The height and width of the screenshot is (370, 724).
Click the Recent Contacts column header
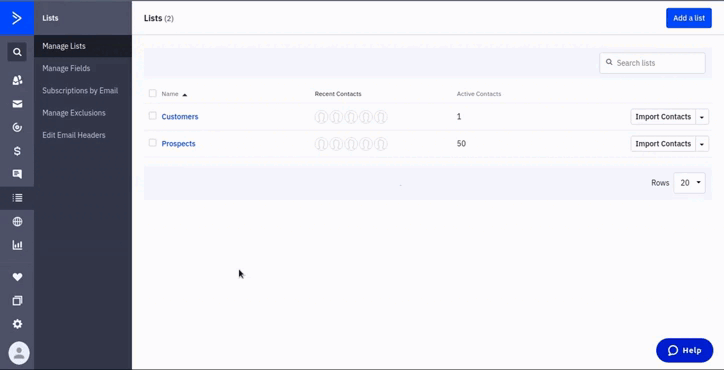(x=338, y=94)
